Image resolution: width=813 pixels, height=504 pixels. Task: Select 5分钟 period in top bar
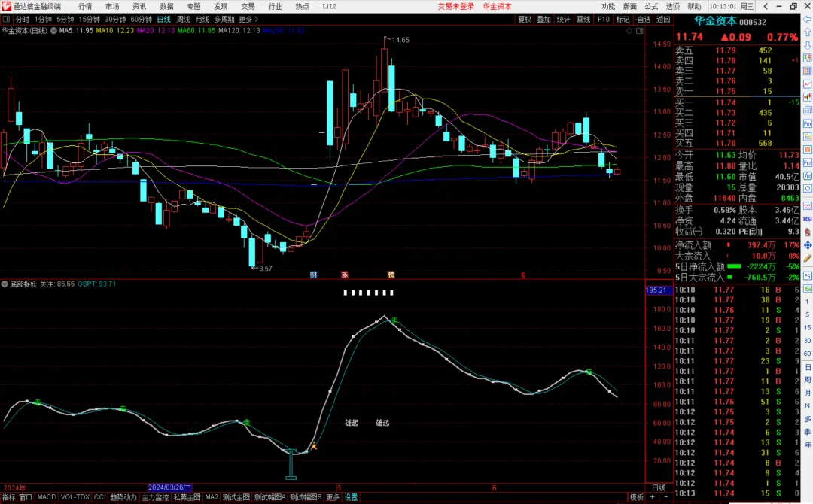tap(65, 19)
